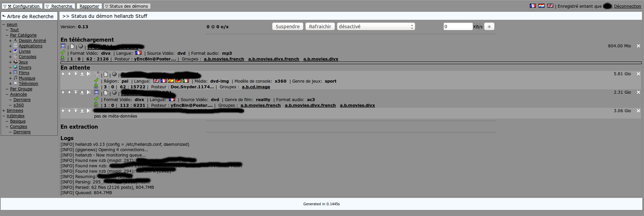Open the Status des démons menu
Viewport: 644px width, 216px height.
[x=127, y=6]
